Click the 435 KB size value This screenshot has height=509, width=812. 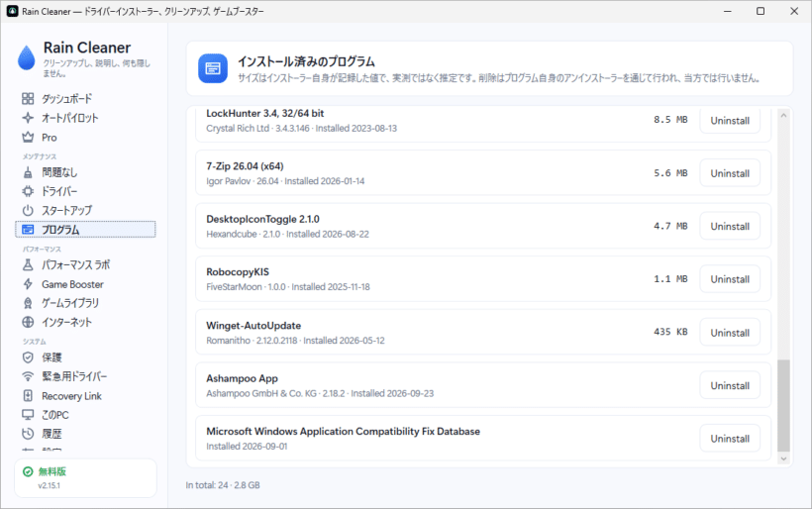(x=670, y=332)
